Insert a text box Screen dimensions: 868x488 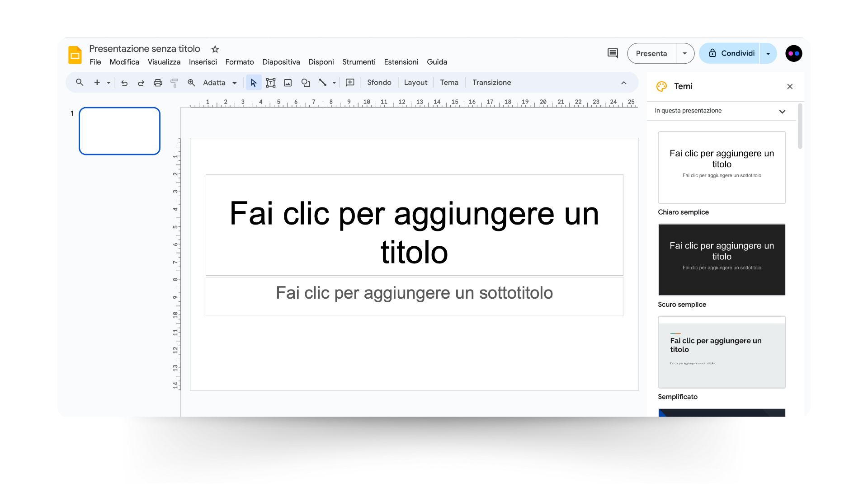click(270, 83)
